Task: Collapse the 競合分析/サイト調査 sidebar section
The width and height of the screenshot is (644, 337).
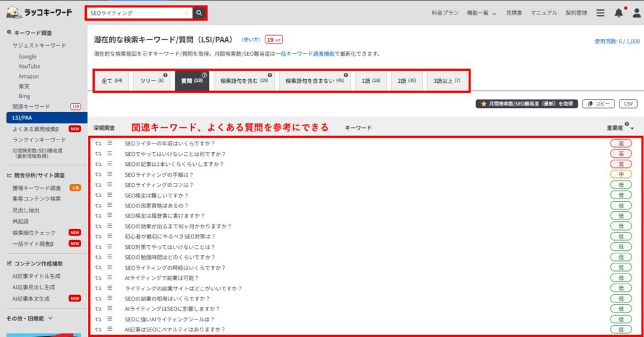Action: [36, 175]
